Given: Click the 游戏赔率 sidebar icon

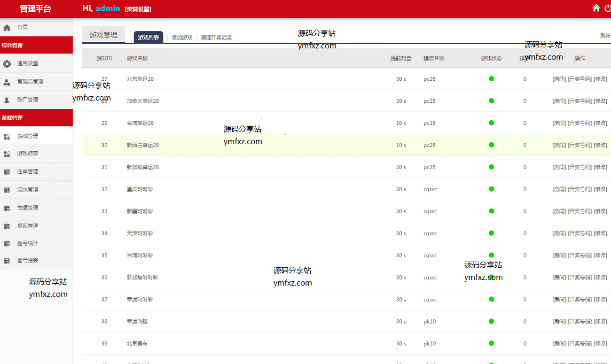Looking at the screenshot, I should (x=7, y=154).
